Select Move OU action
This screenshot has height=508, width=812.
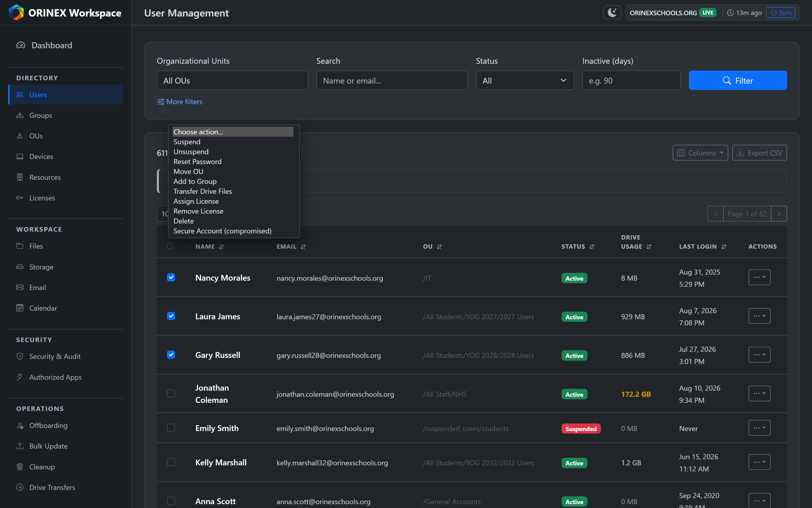[233, 172]
